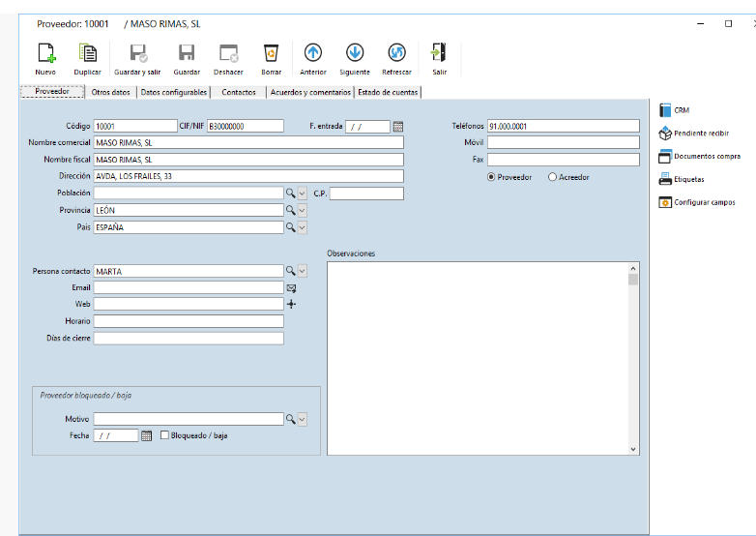The image size is (756, 536).
Task: Open the Motivo dropdown arrow
Action: click(302, 419)
